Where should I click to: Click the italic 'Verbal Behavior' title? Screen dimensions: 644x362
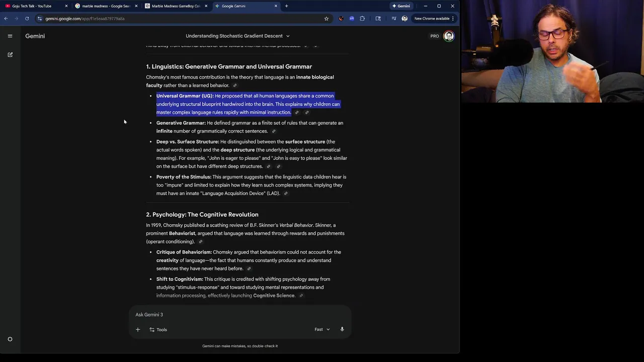[x=296, y=225]
